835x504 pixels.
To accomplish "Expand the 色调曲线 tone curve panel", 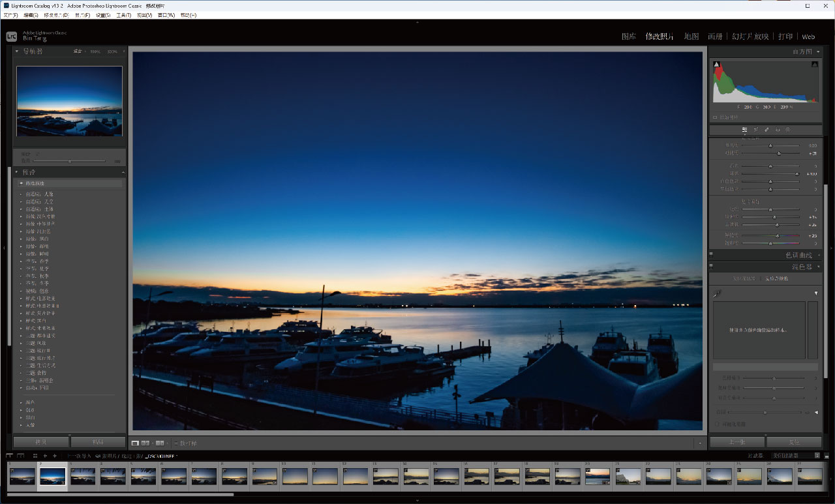I will [818, 255].
